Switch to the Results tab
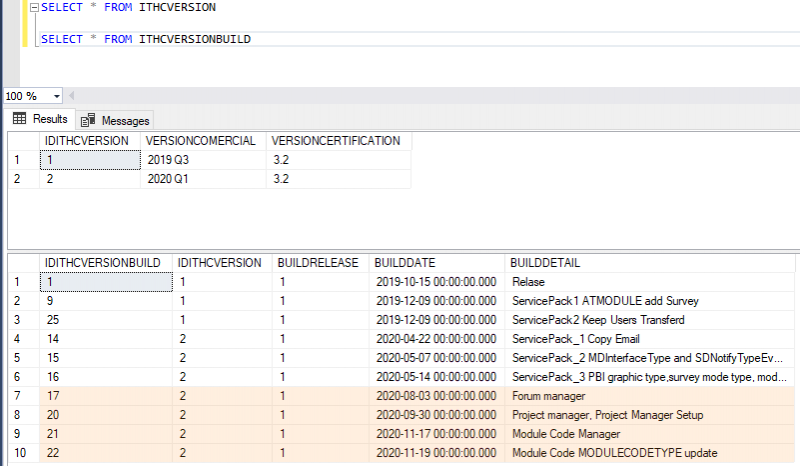 click(41, 119)
